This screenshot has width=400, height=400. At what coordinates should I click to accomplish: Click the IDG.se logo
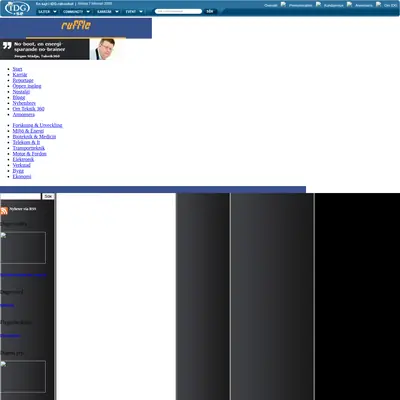[x=17, y=8]
